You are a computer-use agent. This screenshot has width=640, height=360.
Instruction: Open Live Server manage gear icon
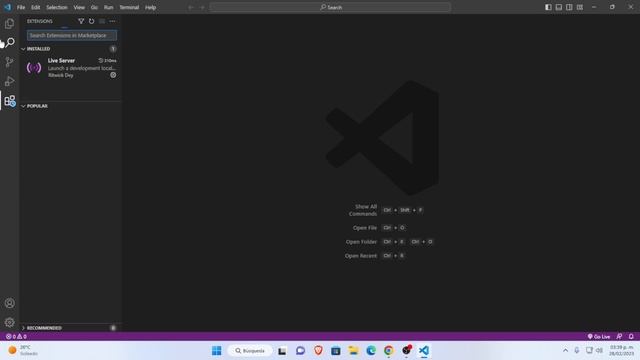point(113,75)
